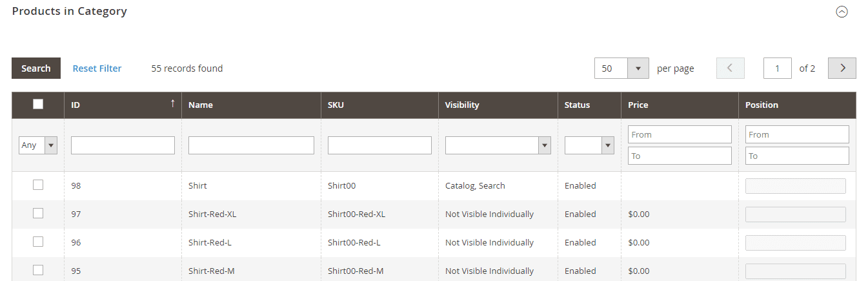Sort table by Visibility column header

click(x=462, y=105)
